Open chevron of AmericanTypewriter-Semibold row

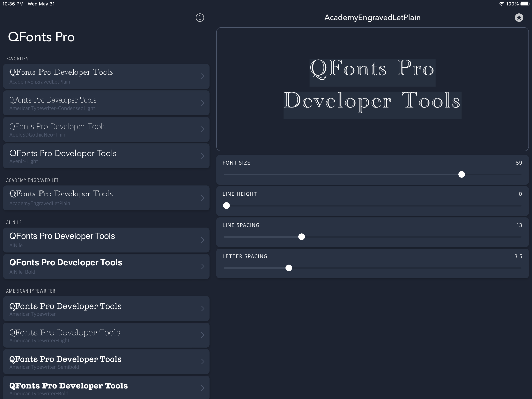click(x=203, y=361)
